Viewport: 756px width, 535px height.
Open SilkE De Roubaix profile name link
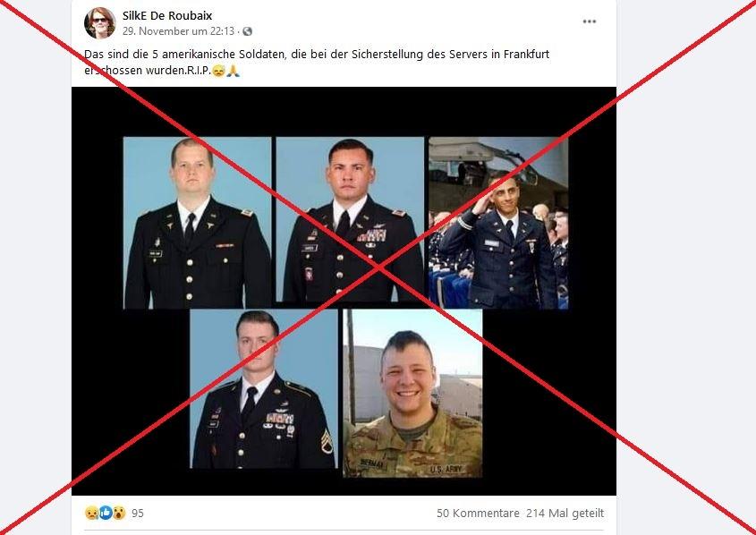point(167,16)
